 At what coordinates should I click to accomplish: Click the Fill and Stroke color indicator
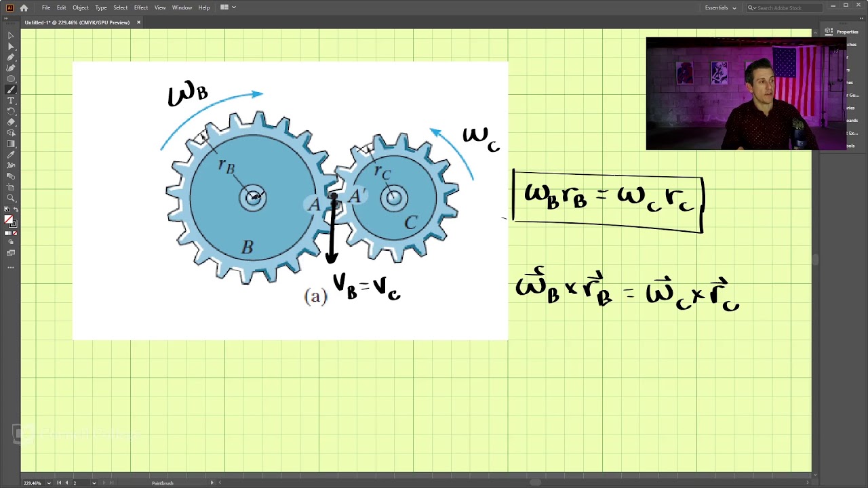pos(11,220)
